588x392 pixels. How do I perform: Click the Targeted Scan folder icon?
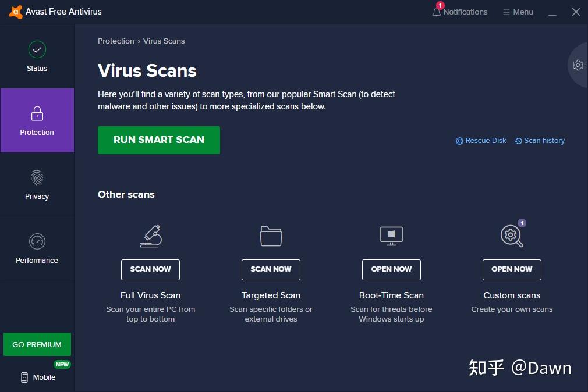271,236
